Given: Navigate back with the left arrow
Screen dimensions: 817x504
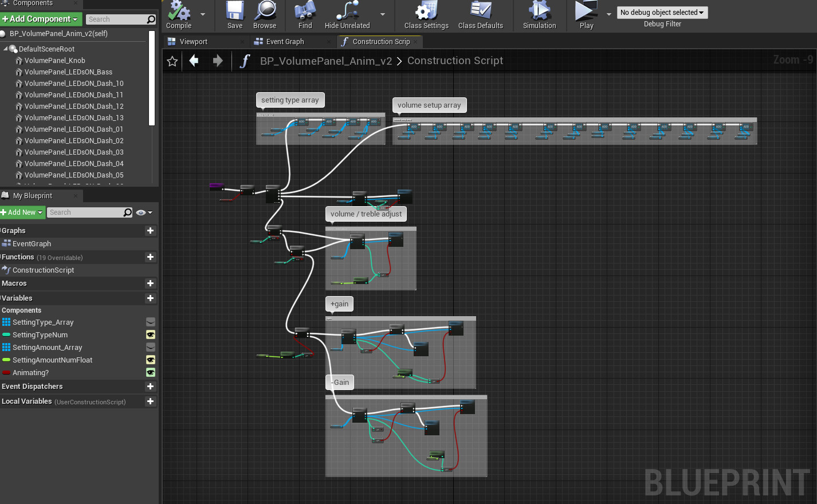Looking at the screenshot, I should pos(194,61).
